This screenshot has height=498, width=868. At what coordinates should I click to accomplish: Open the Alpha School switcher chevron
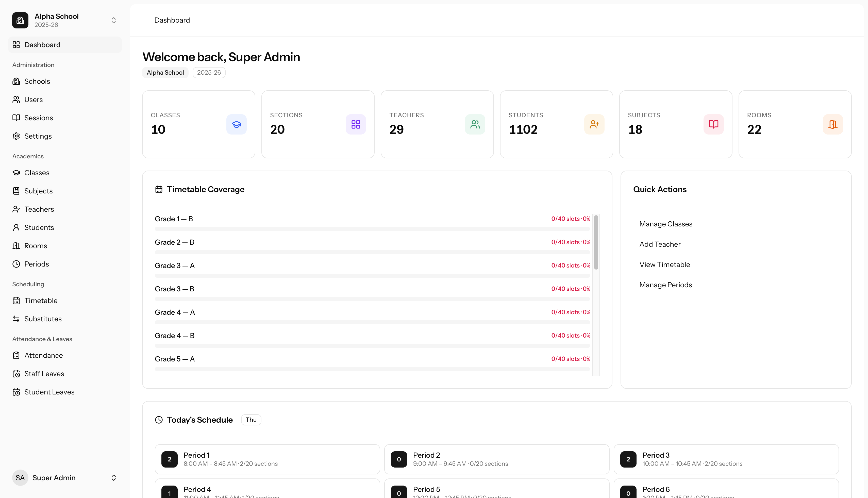(x=113, y=20)
